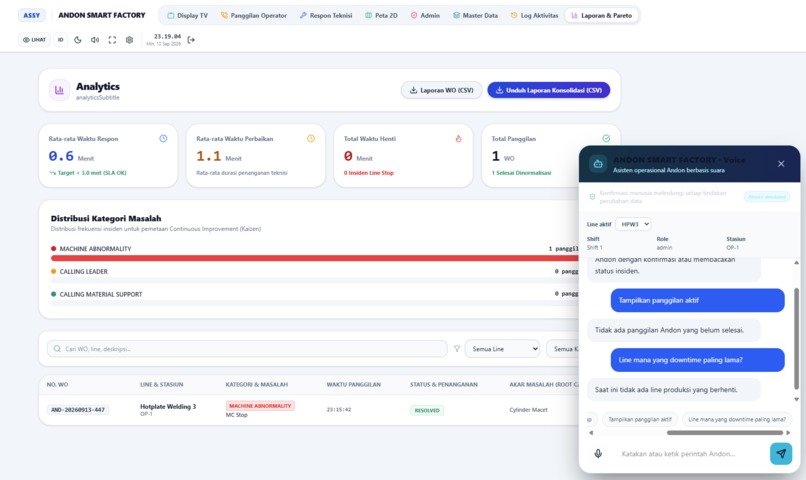The width and height of the screenshot is (806, 480).
Task: Click the robot icon in assistant header
Action: point(598,164)
